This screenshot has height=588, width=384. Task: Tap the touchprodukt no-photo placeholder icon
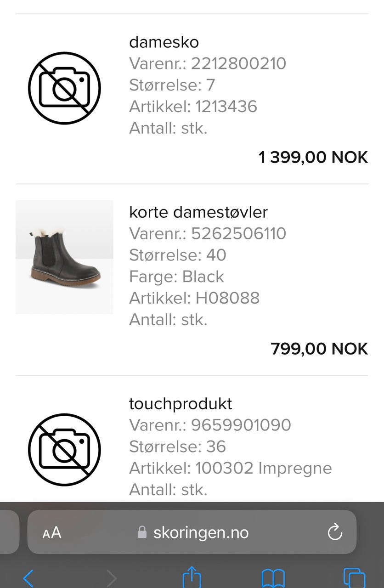click(x=64, y=450)
